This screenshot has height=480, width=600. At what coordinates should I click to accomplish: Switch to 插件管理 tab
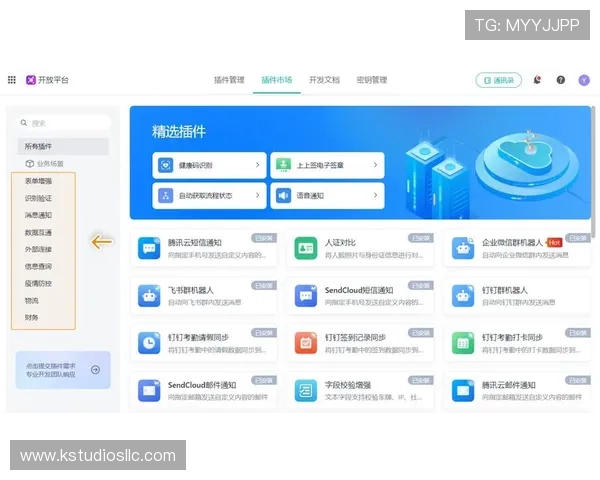229,80
